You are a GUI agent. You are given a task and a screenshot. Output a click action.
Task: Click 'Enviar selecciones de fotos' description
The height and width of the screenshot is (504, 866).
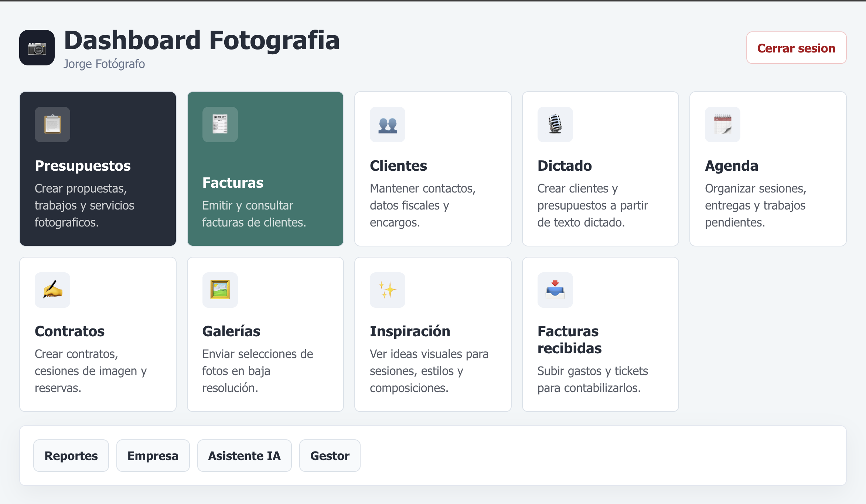click(258, 371)
